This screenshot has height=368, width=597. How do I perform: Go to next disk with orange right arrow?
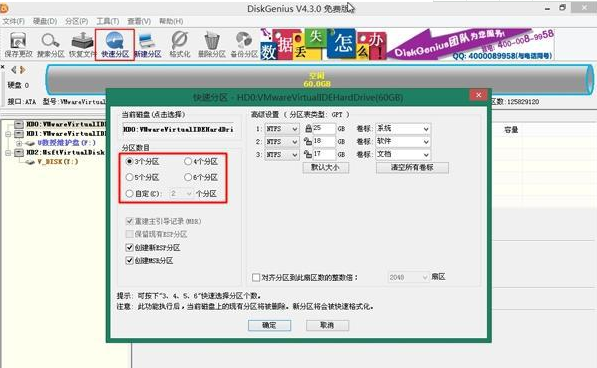tap(22, 70)
